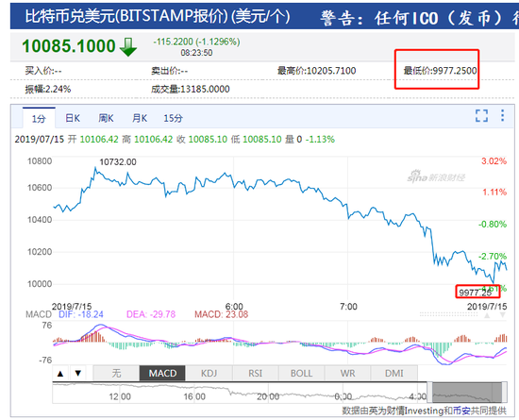
Task: Open the fullscreen chart view icon
Action: (x=481, y=116)
